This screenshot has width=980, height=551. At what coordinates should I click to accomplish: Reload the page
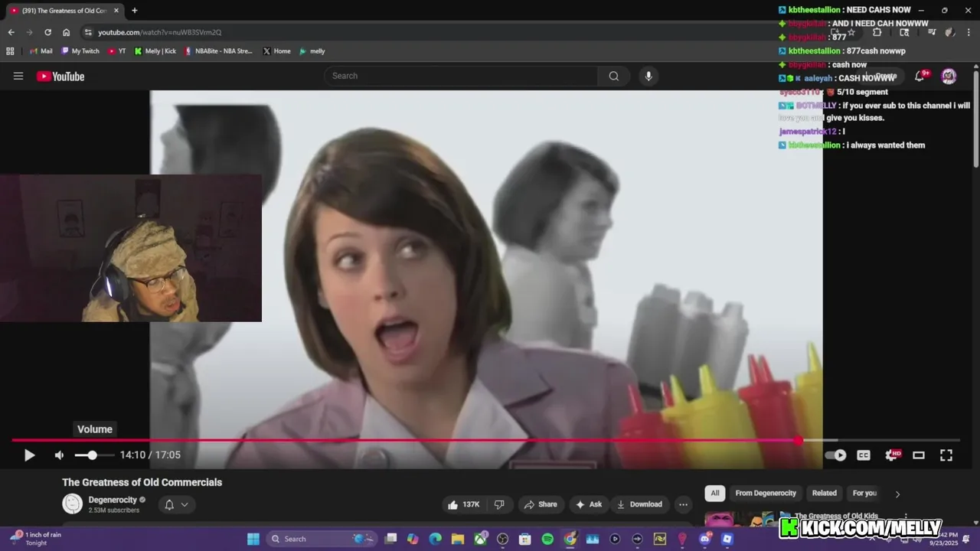click(47, 32)
